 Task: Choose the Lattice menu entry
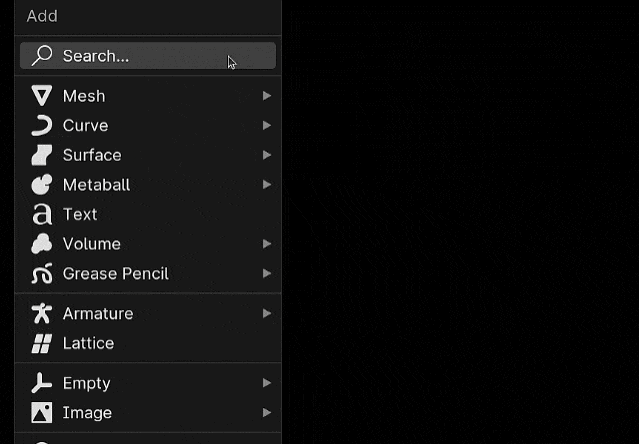(148, 343)
